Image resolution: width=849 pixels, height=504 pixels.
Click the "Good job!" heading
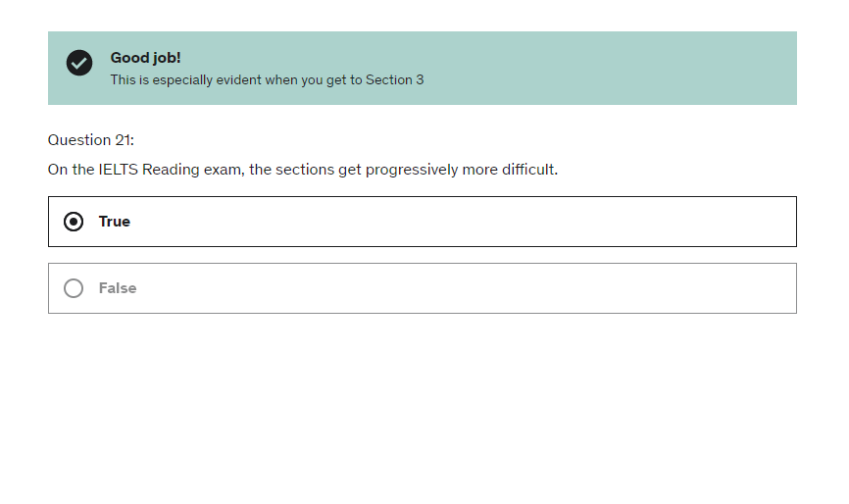tap(145, 58)
